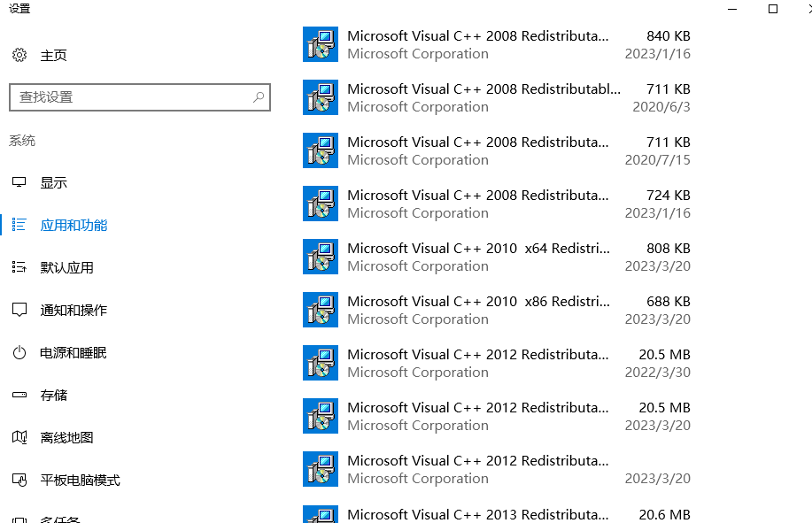
Task: Click the 离线地图 map icon
Action: click(x=19, y=437)
